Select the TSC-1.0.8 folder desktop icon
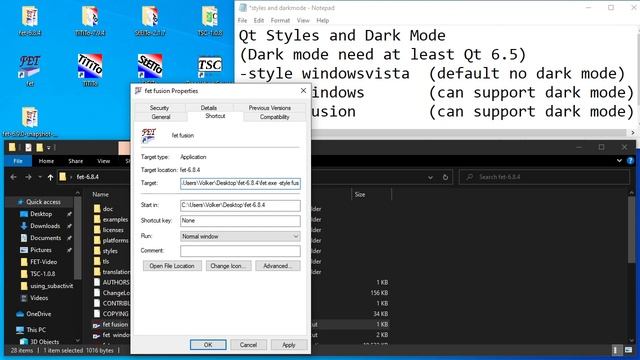The image size is (640, 360). point(210,21)
